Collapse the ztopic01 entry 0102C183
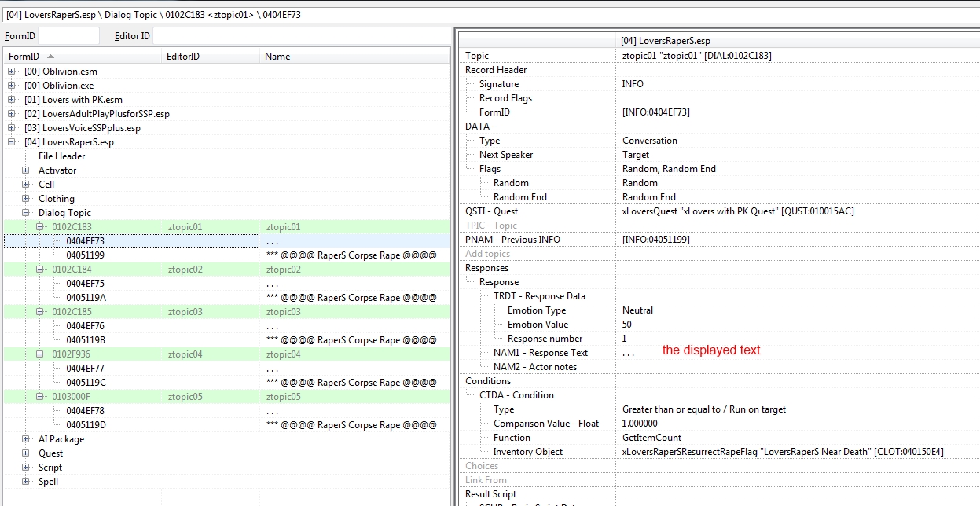980x506 pixels. (x=40, y=227)
